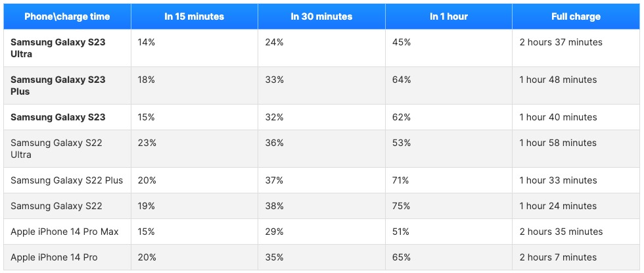Screen dimensions: 644x273
Task: Click the Samsung Galaxy S22 Plus row label
Action: (x=66, y=180)
